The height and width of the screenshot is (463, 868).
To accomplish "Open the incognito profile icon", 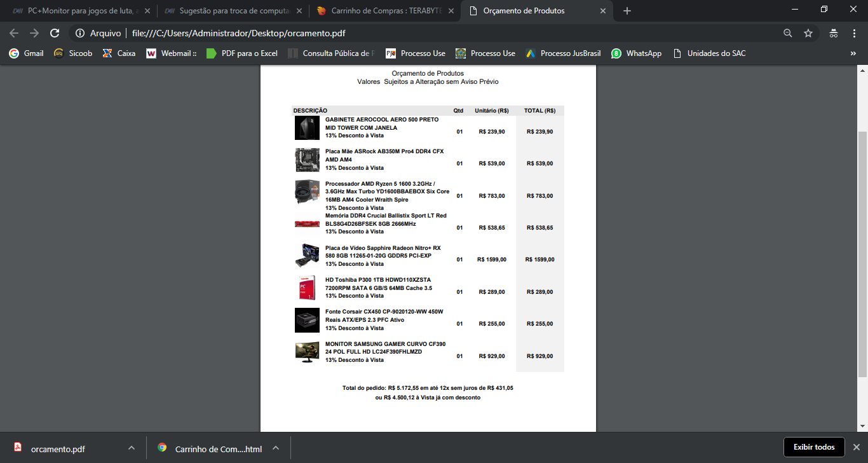I will click(x=834, y=33).
